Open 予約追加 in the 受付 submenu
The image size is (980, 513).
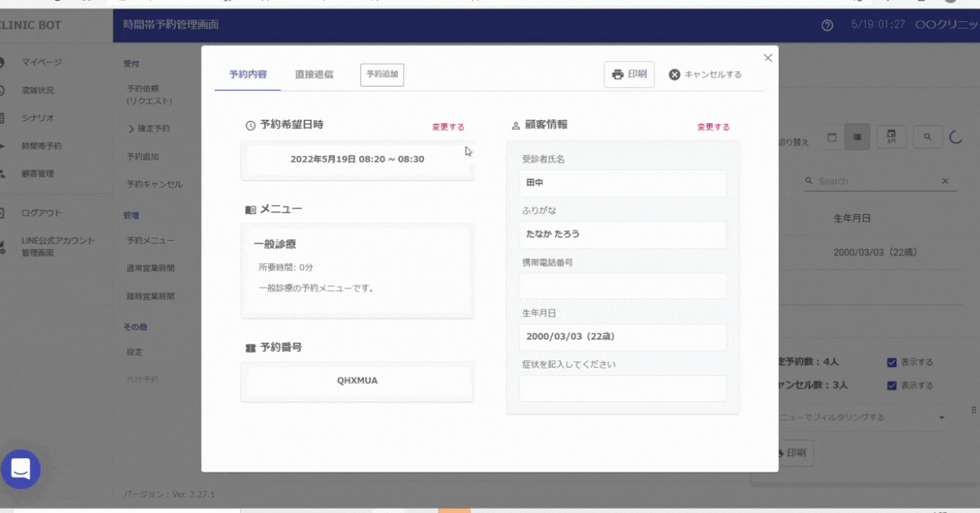(143, 157)
